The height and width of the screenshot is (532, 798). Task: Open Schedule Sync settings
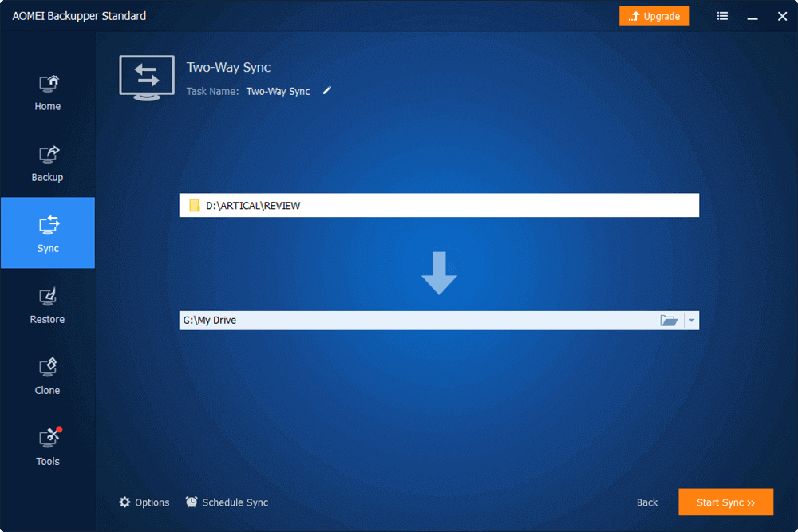tap(227, 502)
